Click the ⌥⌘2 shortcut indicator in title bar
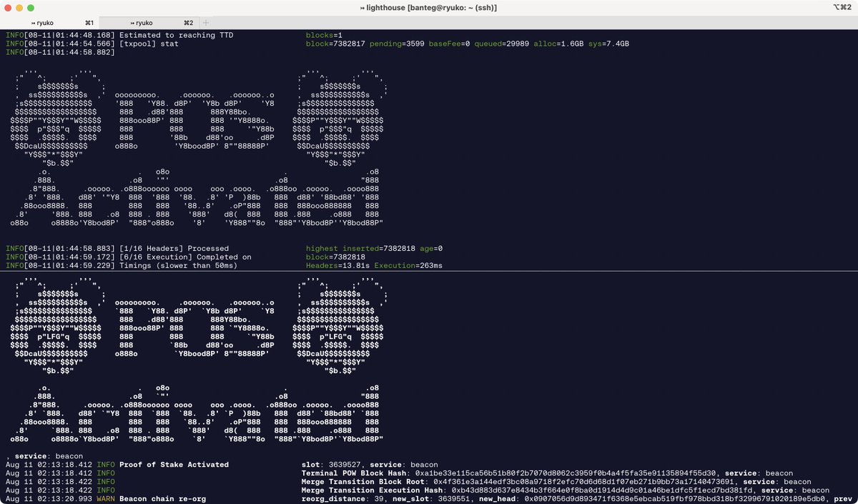Screen dimensions: 858x504 (x=843, y=7)
